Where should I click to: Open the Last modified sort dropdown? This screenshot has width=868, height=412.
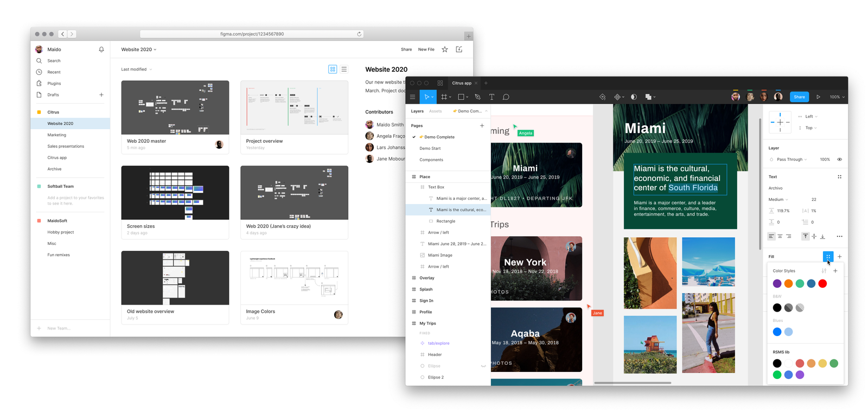[136, 69]
